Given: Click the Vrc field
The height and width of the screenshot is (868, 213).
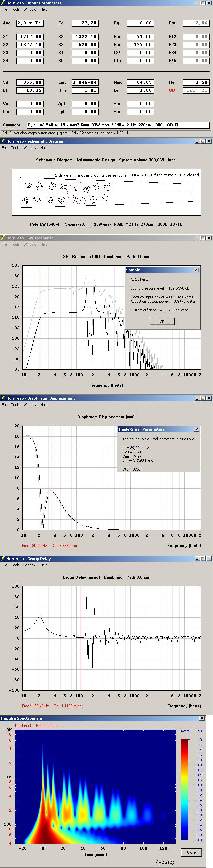Looking at the screenshot, I should click(30, 104).
